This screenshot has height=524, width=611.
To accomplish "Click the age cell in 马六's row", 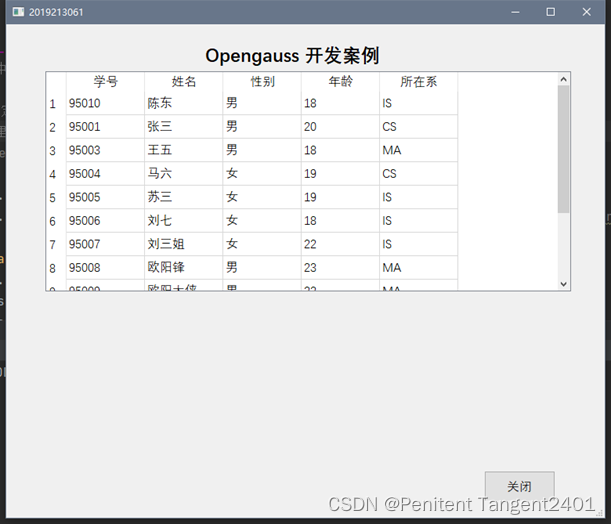I will (340, 174).
